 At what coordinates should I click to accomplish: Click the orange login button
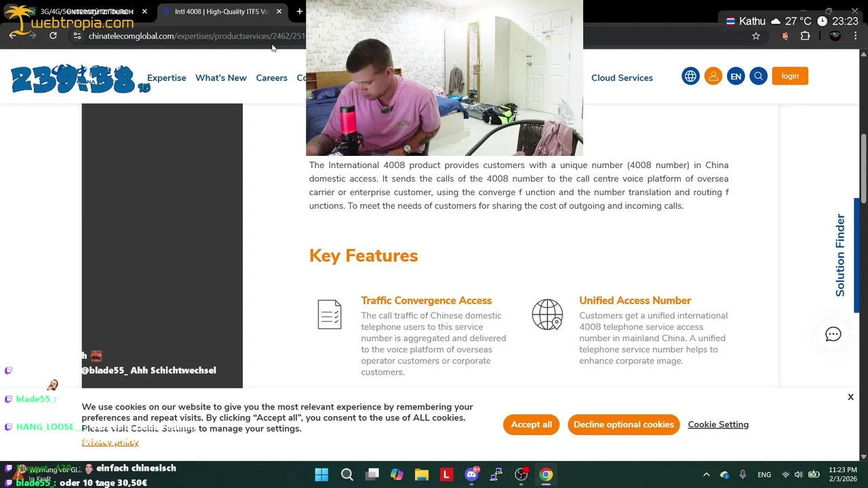coord(790,76)
